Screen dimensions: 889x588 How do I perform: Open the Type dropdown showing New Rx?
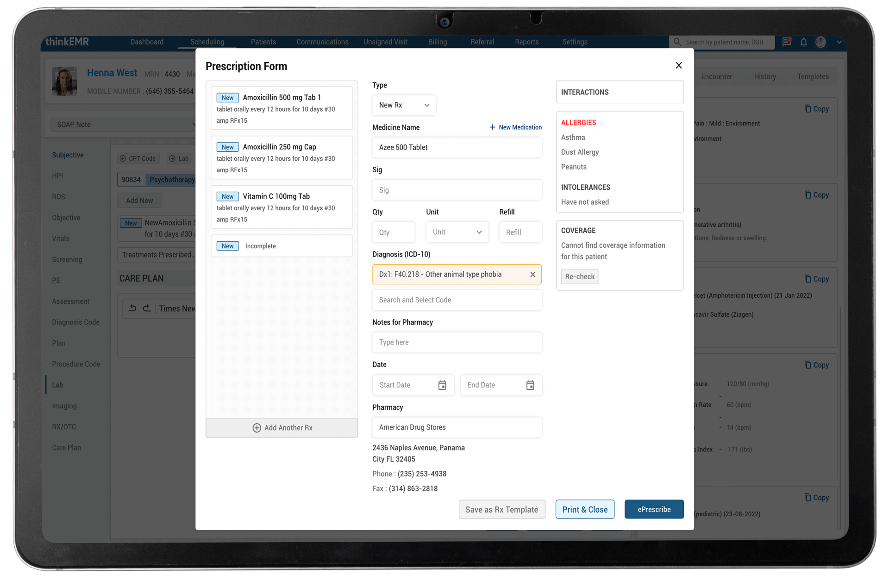point(404,105)
